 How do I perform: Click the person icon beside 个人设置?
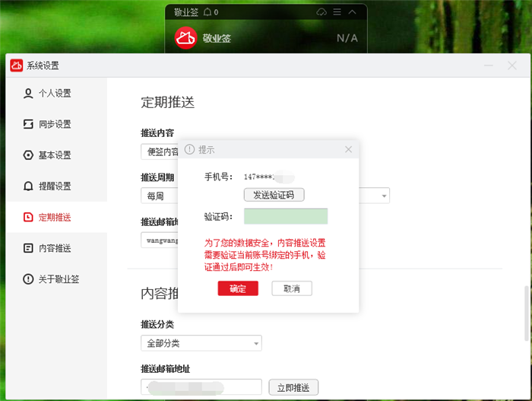click(28, 93)
